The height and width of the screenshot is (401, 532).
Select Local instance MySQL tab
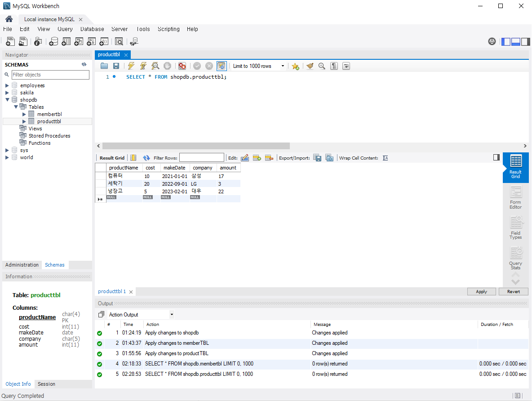pyautogui.click(x=49, y=19)
